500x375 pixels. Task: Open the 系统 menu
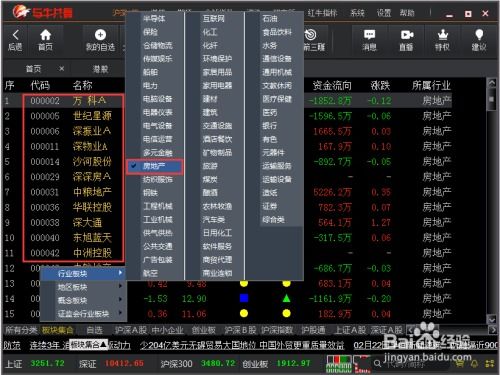[357, 13]
